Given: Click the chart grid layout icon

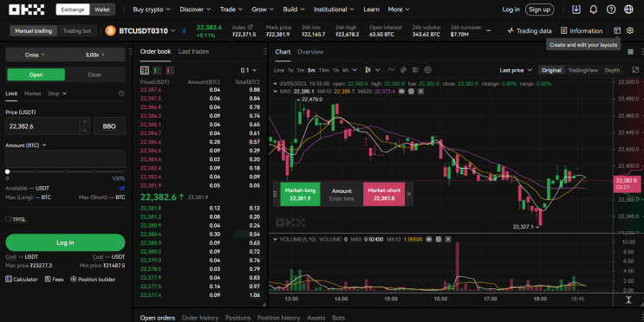Looking at the screenshot, I should [630, 52].
